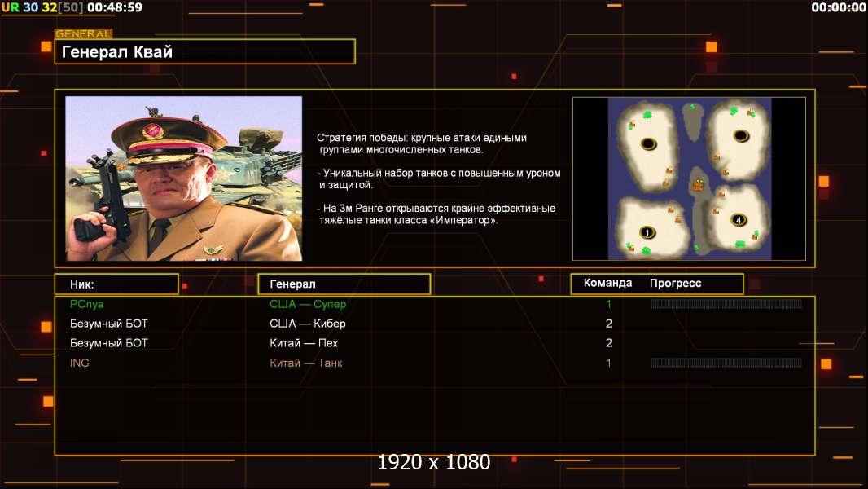Click the '00:48:59' timer readout
This screenshot has height=489, width=868.
(115, 7)
